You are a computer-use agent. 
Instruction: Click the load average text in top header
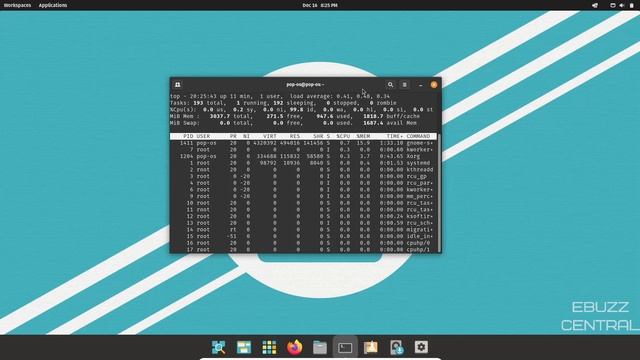pos(340,96)
